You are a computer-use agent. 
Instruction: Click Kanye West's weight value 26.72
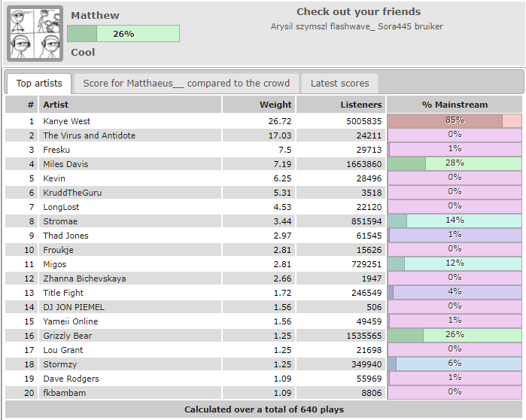pyautogui.click(x=280, y=121)
